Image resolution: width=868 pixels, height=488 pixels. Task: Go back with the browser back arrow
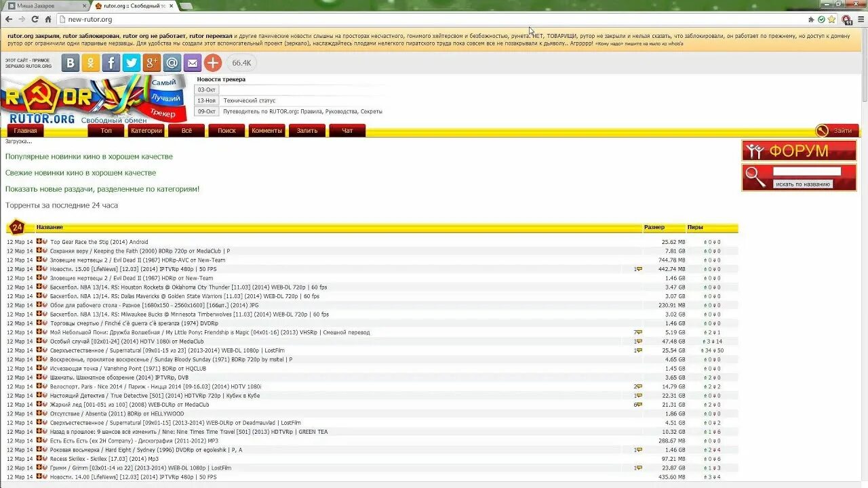click(x=9, y=19)
